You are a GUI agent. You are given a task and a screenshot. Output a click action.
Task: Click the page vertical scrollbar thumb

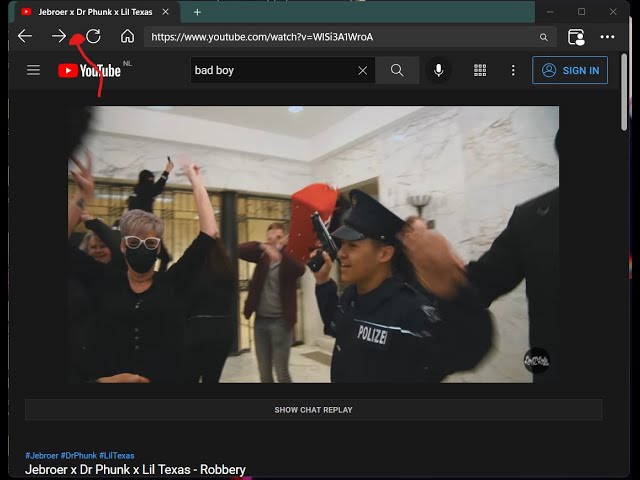624,92
